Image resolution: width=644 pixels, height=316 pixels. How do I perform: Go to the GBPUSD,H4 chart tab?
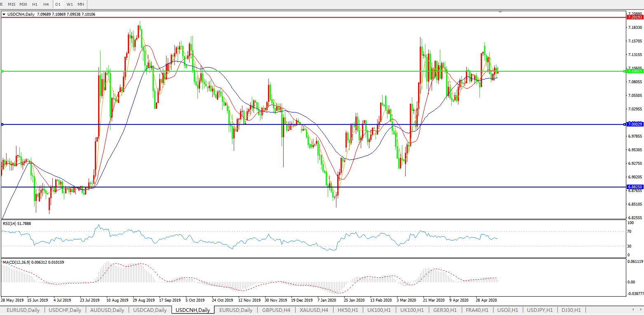276,310
